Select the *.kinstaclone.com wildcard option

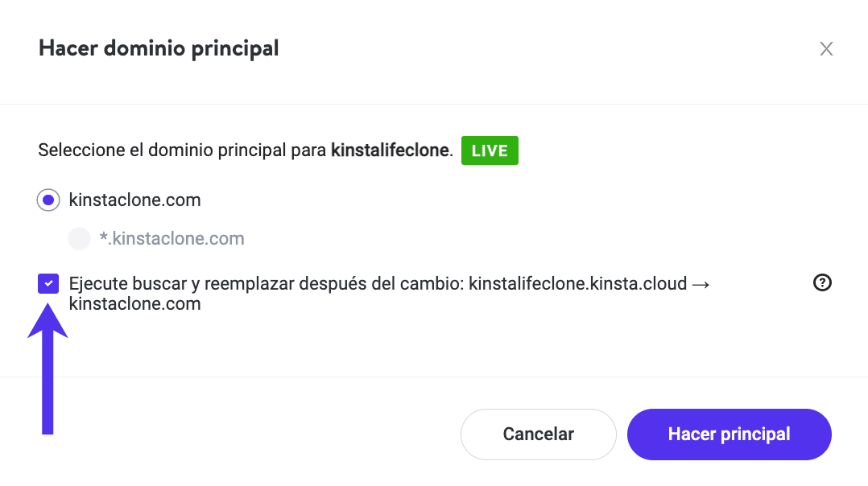tap(79, 238)
